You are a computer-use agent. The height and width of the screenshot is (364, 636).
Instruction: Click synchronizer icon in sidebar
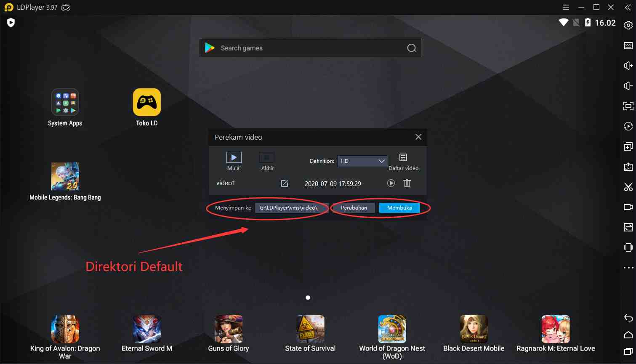pos(628,227)
